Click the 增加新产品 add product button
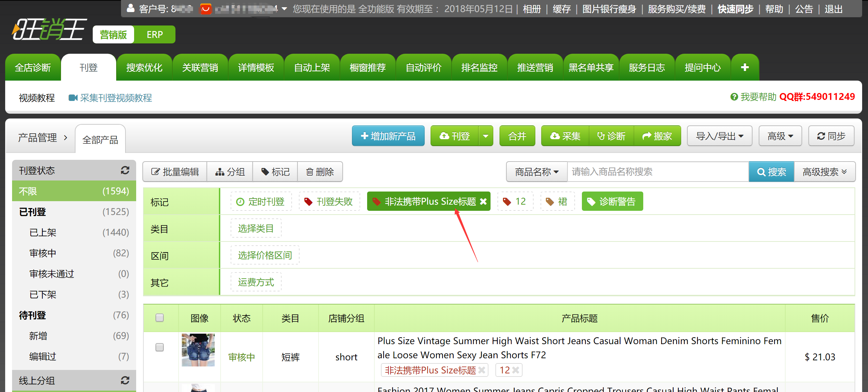 (x=388, y=136)
